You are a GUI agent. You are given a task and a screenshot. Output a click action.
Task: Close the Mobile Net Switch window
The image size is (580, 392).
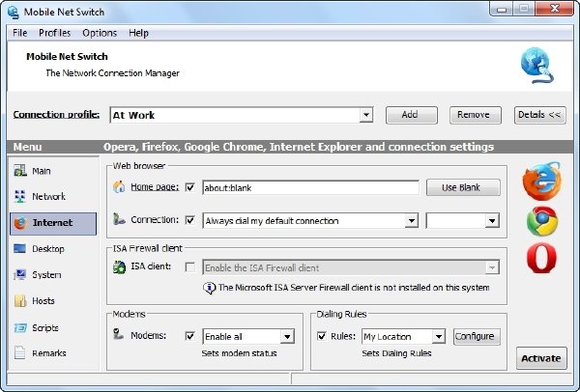tap(554, 9)
